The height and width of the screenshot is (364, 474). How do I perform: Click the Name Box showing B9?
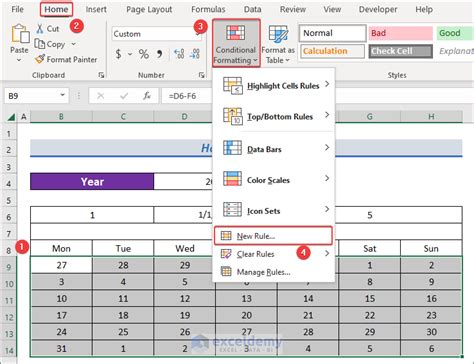point(31,96)
